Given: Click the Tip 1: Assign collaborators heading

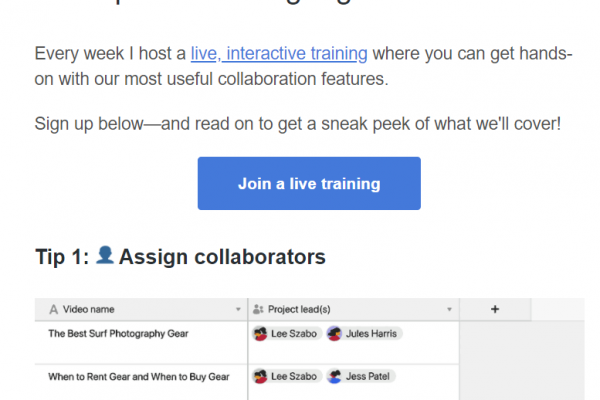Looking at the screenshot, I should point(180,256).
